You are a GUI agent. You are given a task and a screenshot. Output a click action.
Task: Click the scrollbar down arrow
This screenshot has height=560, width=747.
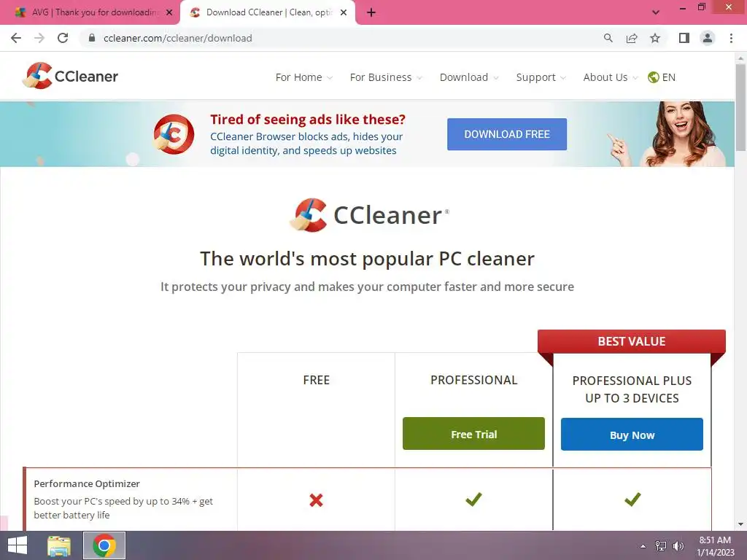pos(740,524)
